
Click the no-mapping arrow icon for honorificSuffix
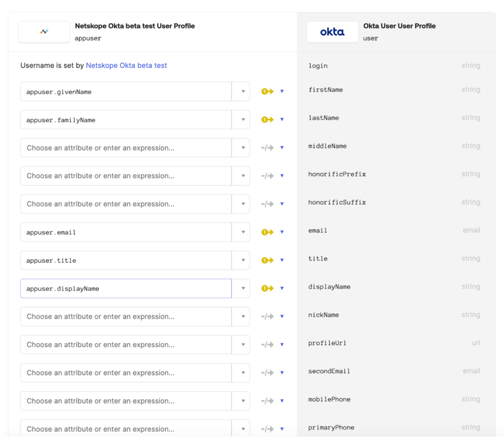click(267, 204)
